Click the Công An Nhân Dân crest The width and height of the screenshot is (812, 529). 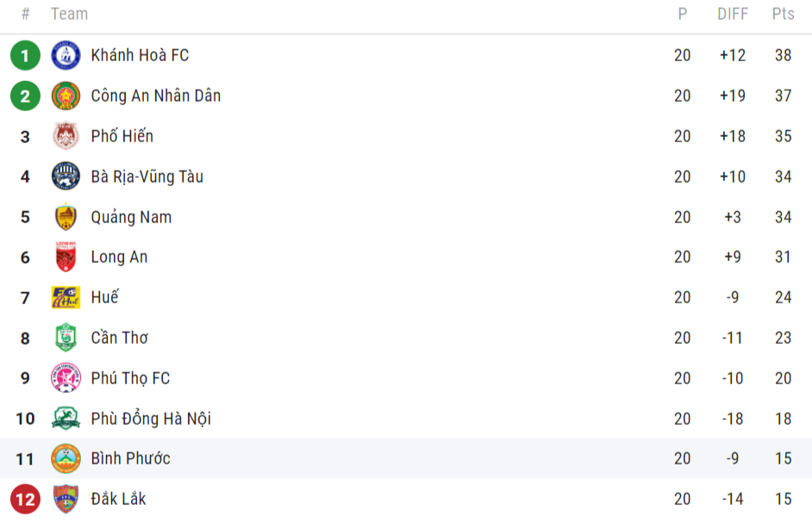66,96
